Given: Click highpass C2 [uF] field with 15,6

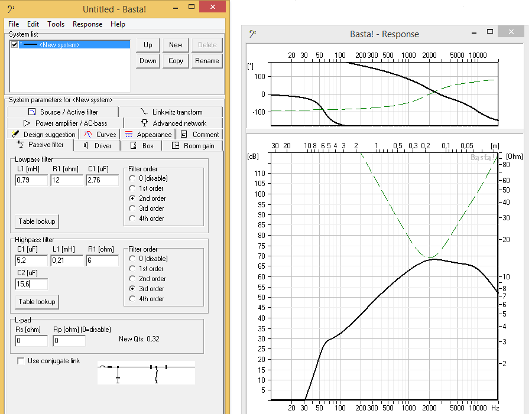Looking at the screenshot, I should point(31,284).
